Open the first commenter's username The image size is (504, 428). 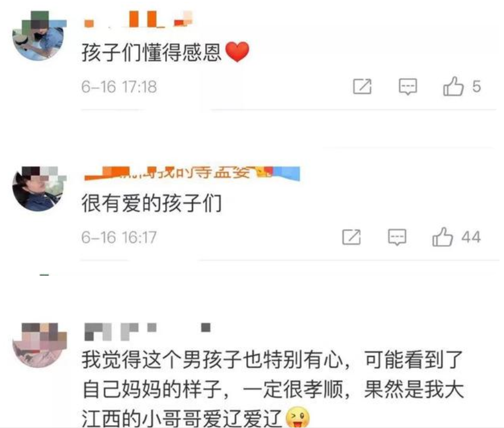tap(138, 19)
